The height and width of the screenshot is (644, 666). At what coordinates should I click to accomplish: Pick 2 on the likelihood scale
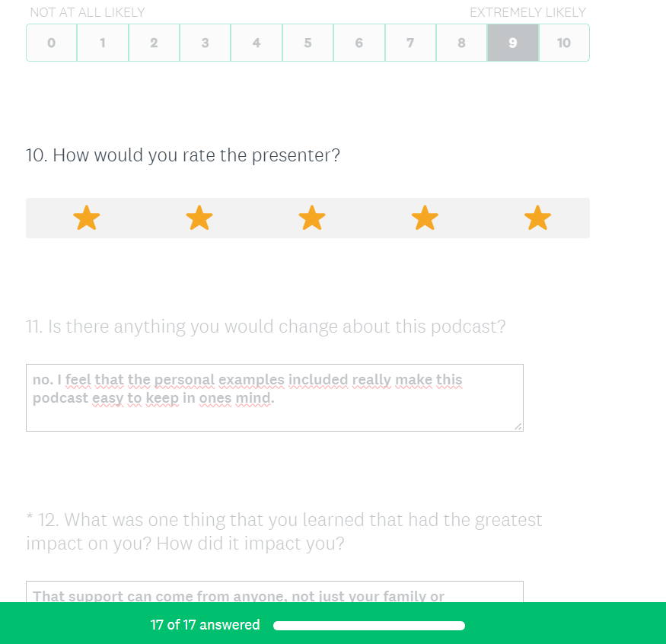pos(154,43)
